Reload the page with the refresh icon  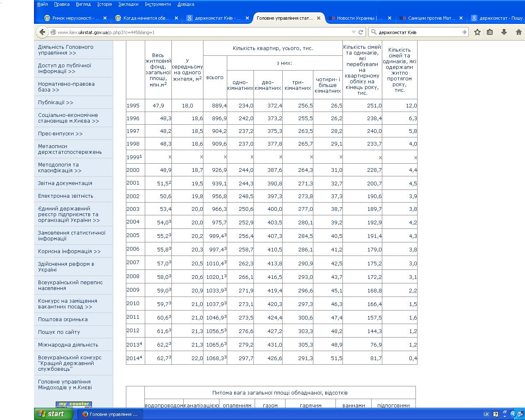(x=361, y=32)
